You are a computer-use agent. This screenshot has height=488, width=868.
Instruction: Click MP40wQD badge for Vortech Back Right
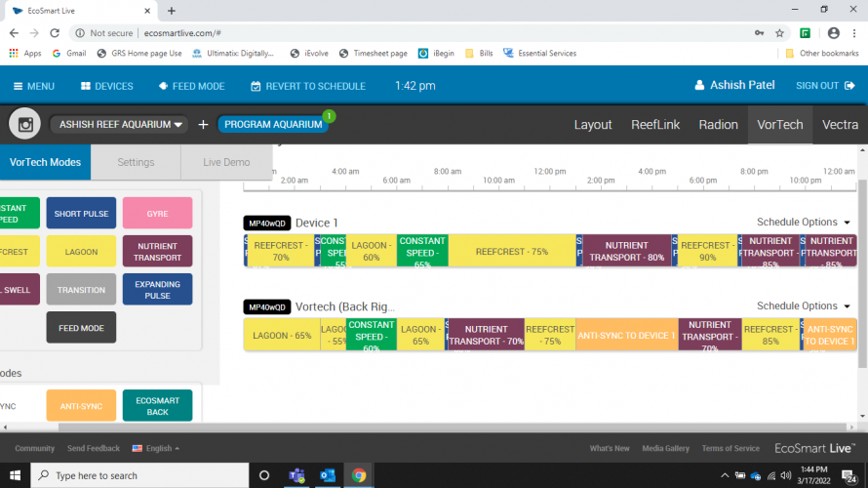pyautogui.click(x=267, y=306)
